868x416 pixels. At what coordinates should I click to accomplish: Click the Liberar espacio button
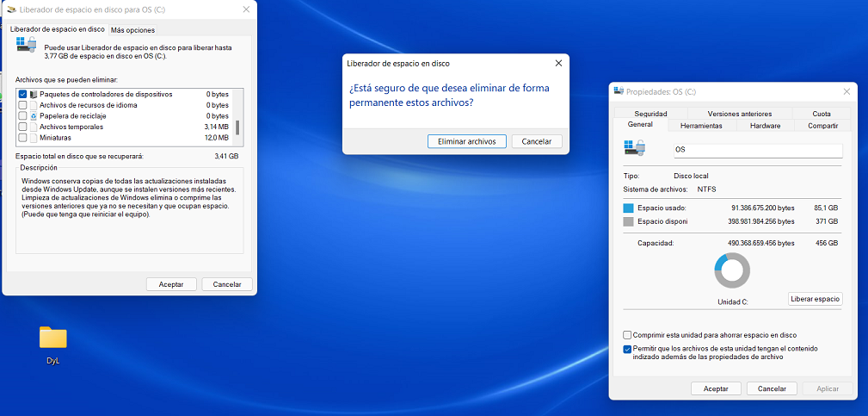point(816,299)
